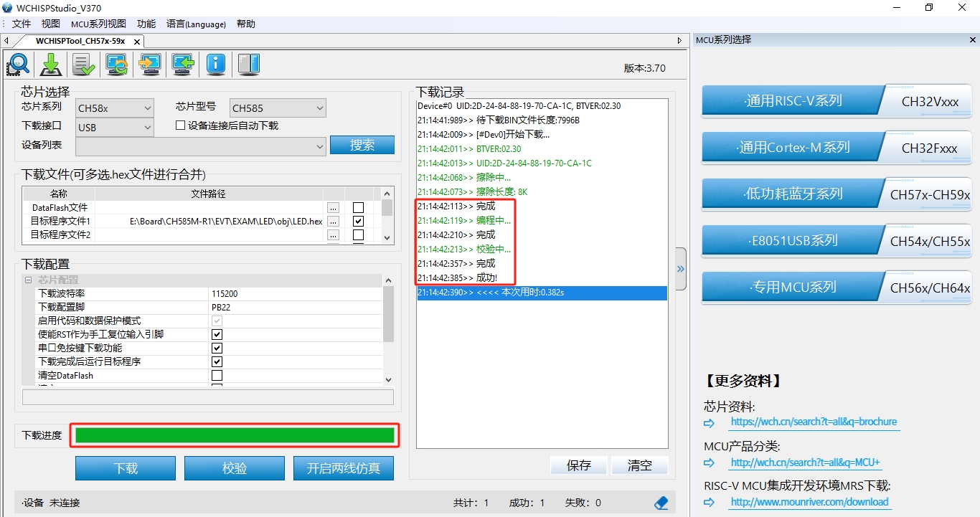Click tab scroll left arrow
980x517 pixels.
(x=6, y=41)
